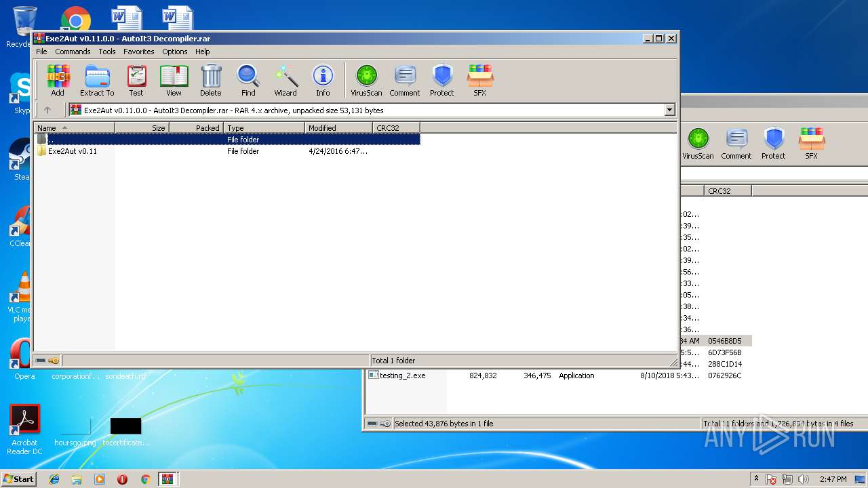Image resolution: width=868 pixels, height=488 pixels.
Task: Open the Options menu
Action: tap(174, 52)
